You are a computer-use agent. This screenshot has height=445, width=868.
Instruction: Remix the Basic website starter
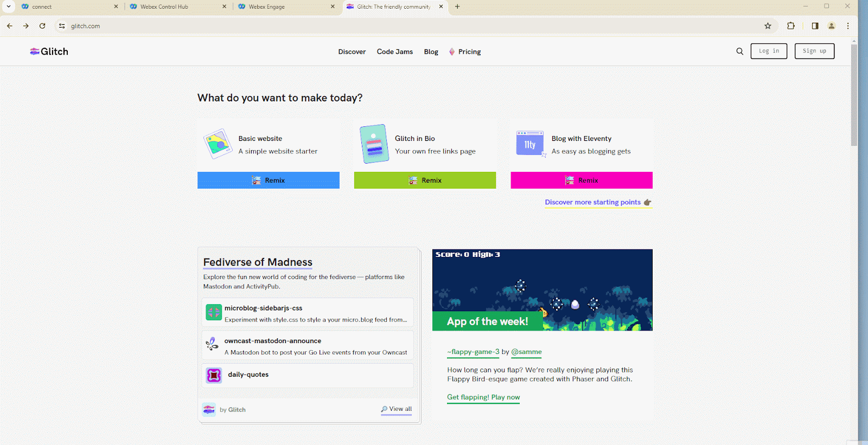point(269,180)
